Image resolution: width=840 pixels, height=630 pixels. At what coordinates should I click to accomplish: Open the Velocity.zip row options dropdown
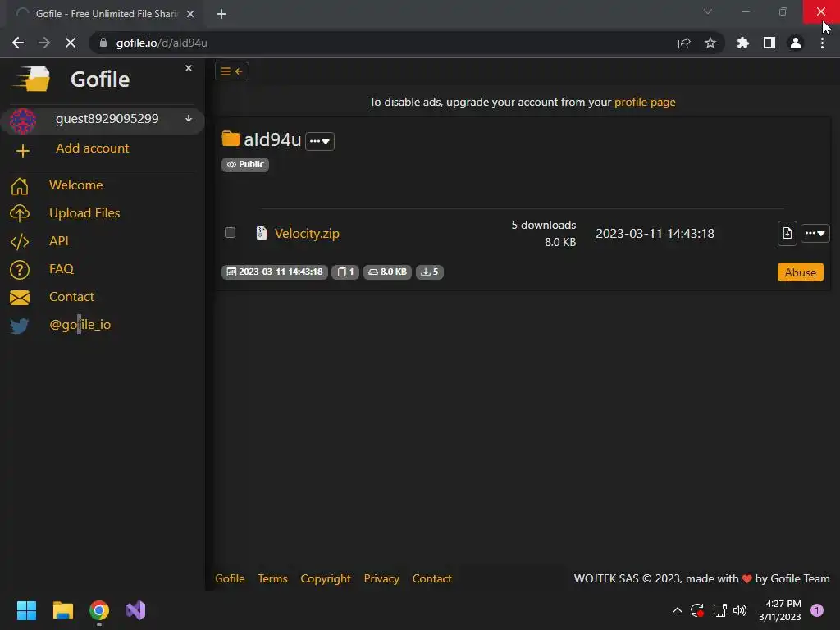(815, 234)
